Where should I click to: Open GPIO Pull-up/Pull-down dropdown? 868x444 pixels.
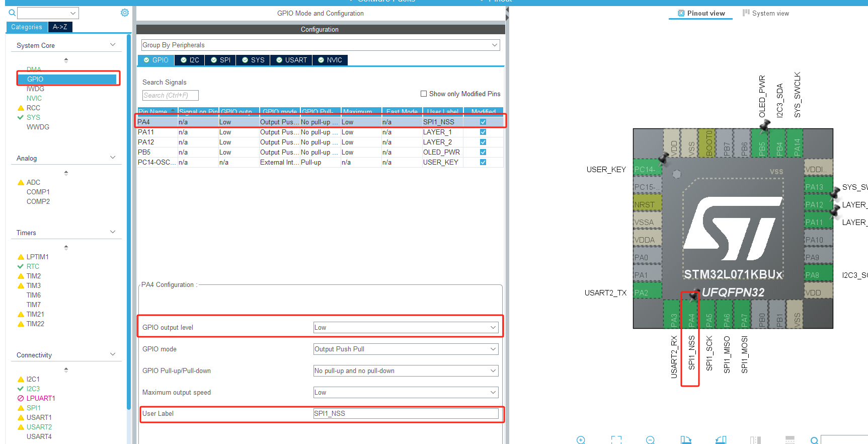[406, 371]
